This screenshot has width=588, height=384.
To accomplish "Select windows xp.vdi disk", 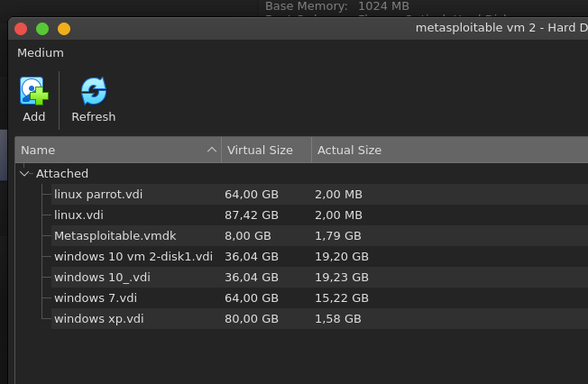I will coord(99,319).
